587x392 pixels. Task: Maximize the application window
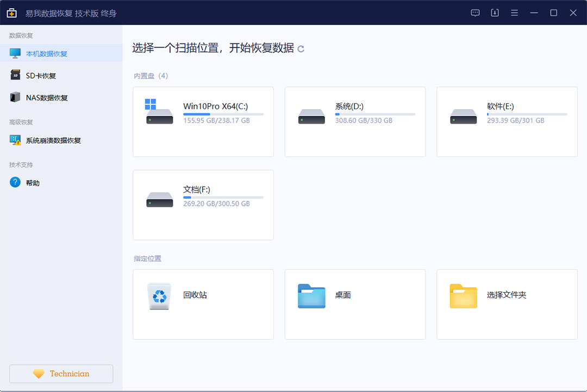click(553, 12)
